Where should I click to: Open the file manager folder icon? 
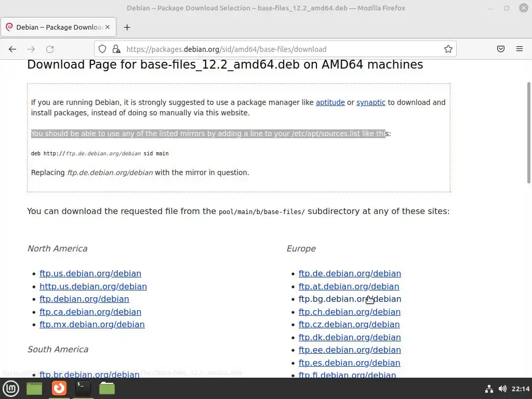tap(107, 388)
